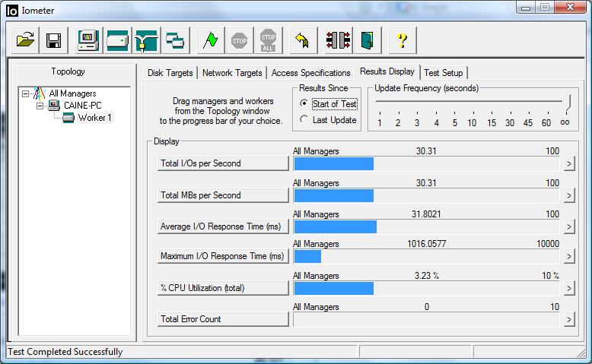Click Total MBs per Second button

(x=223, y=195)
